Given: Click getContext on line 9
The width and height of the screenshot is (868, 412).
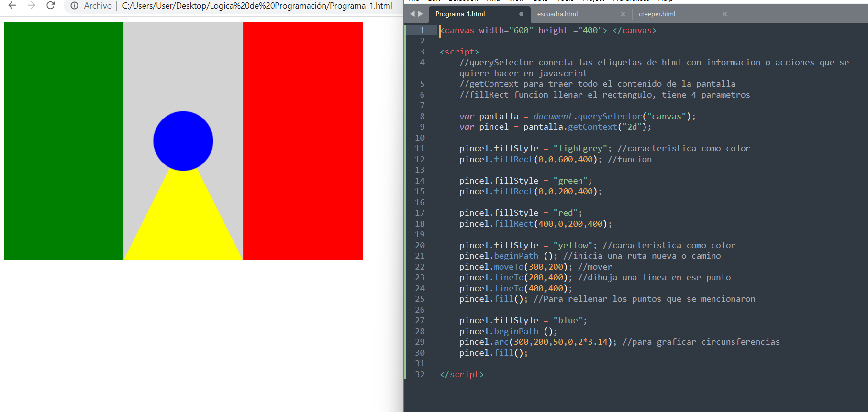Looking at the screenshot, I should pos(592,127).
